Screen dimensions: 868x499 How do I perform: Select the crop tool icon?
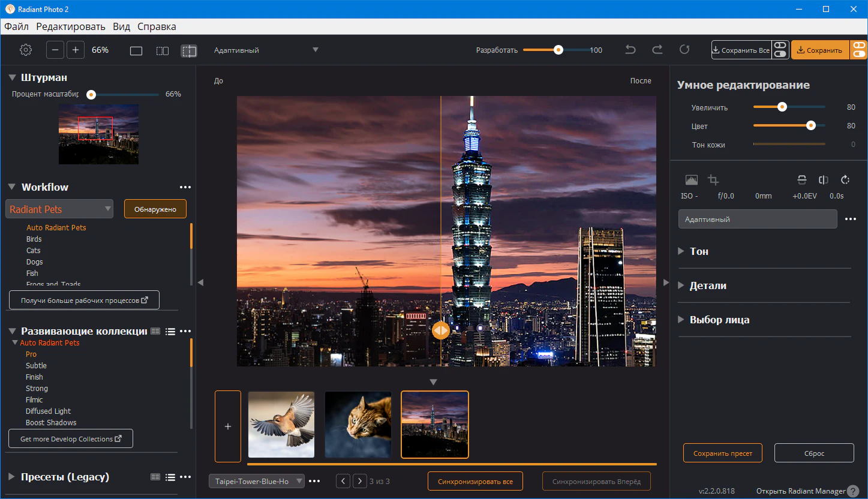(713, 180)
